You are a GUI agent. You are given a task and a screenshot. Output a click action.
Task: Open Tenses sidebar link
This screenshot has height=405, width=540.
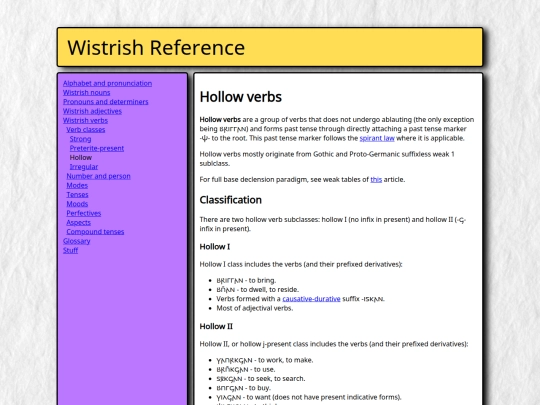(77, 195)
